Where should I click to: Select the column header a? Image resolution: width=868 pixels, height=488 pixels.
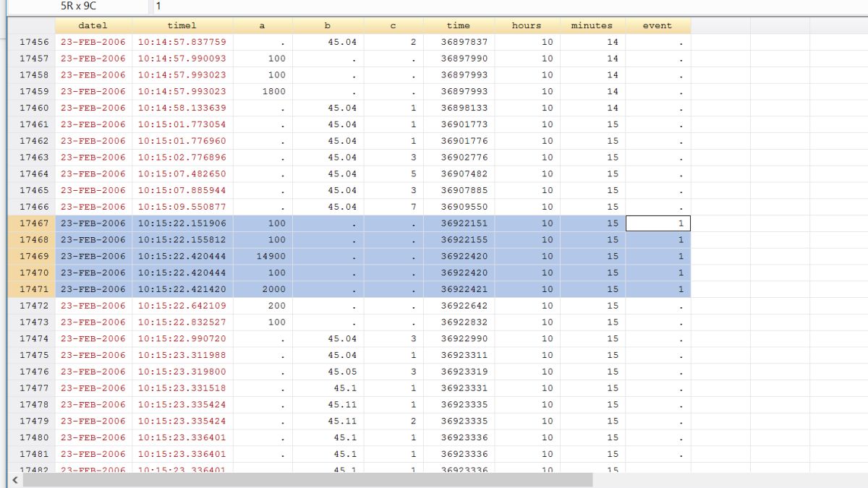point(262,25)
